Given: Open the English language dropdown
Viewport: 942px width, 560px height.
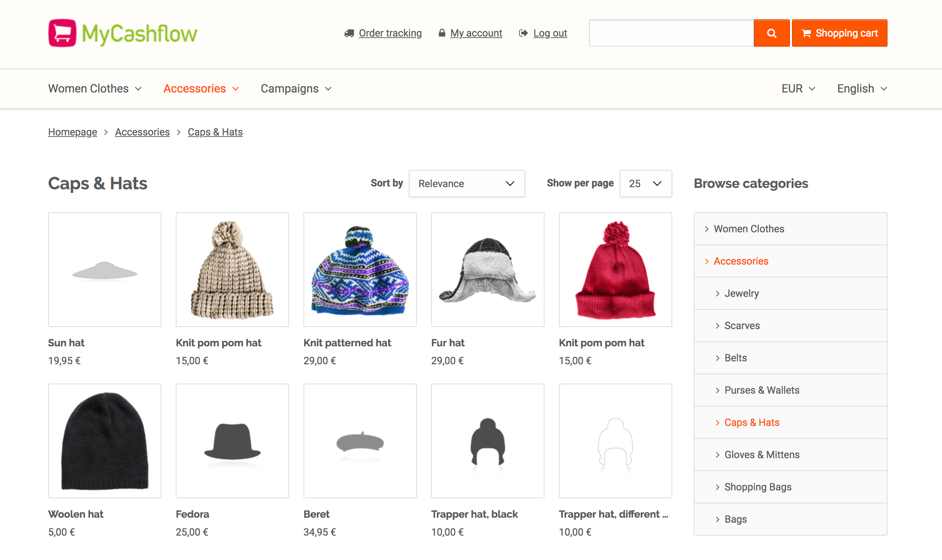Looking at the screenshot, I should (x=862, y=89).
